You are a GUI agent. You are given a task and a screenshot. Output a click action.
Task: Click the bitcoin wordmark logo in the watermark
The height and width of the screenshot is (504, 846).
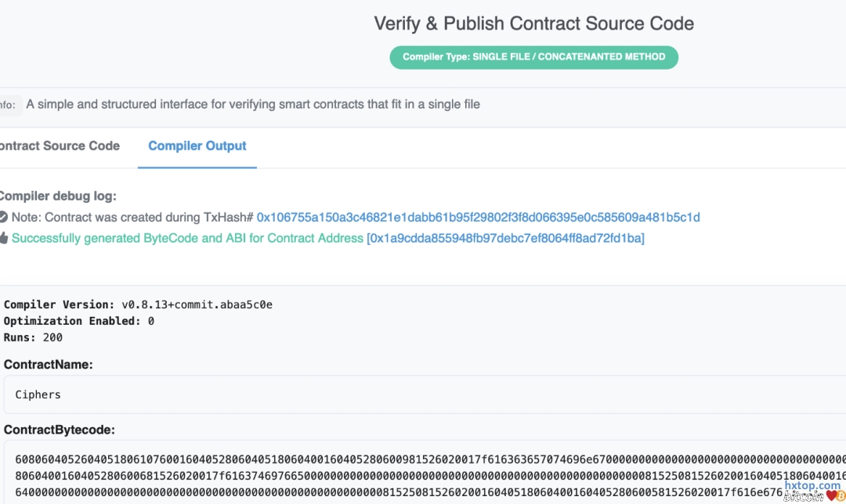803,495
